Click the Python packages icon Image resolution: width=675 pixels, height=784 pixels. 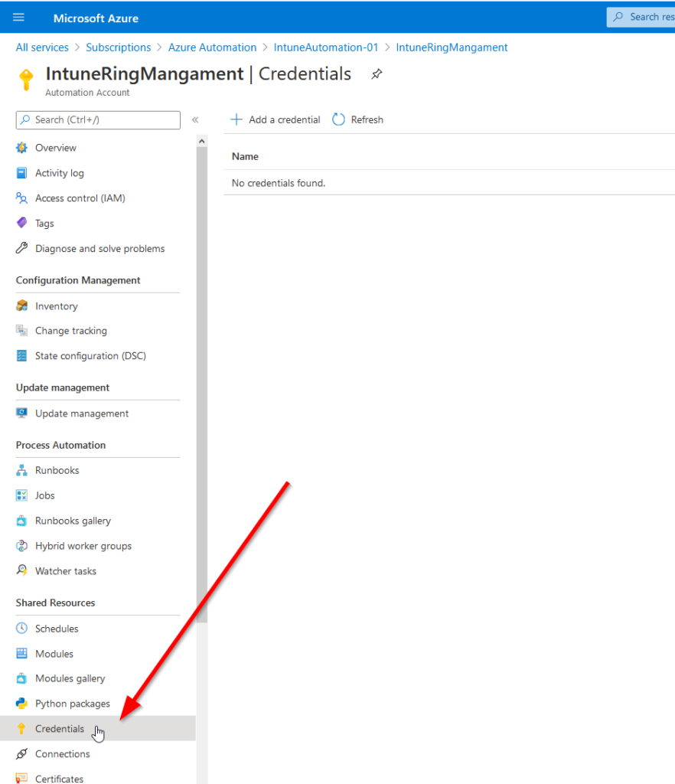coord(21,704)
